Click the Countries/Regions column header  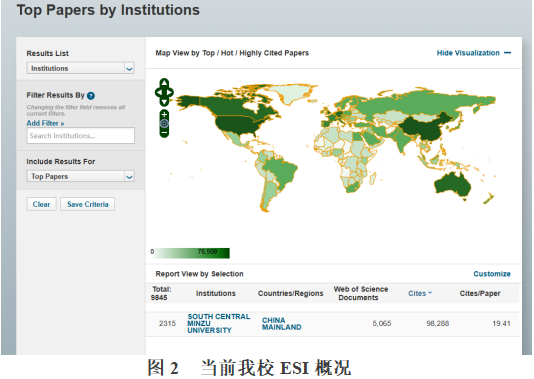290,293
